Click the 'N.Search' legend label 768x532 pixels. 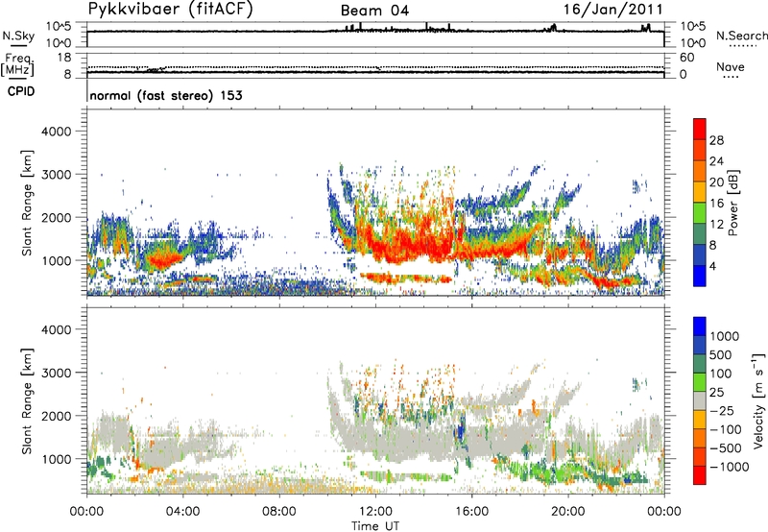tap(741, 36)
